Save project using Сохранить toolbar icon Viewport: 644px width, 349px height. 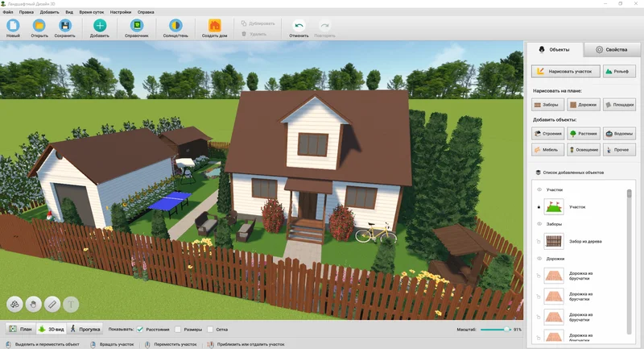64,26
